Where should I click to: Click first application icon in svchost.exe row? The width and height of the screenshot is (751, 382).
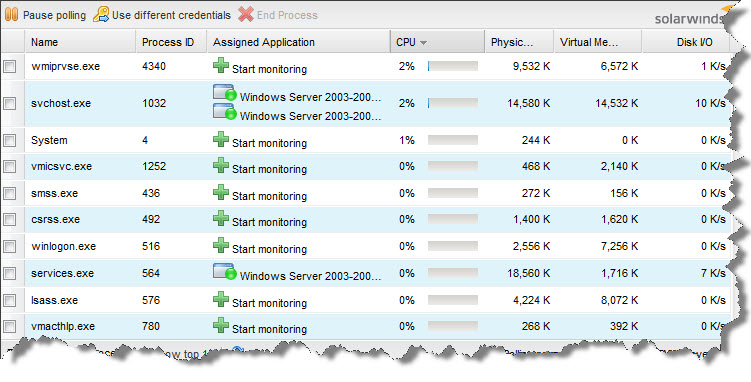click(x=225, y=93)
